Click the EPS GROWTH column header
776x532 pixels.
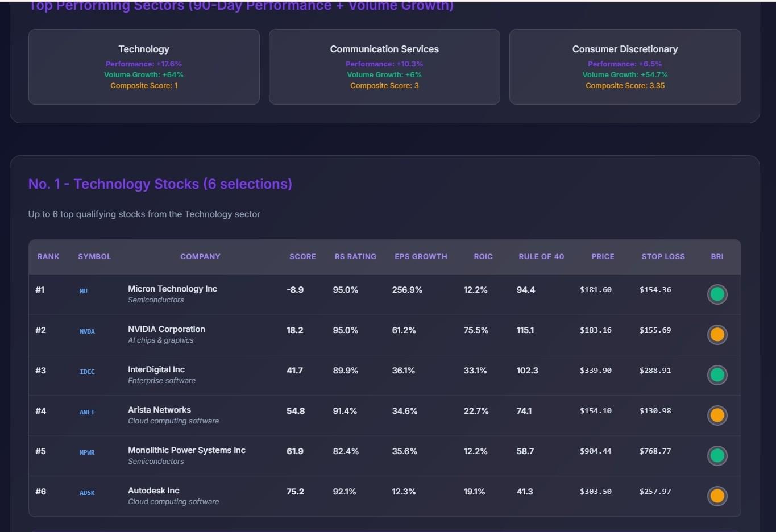point(421,257)
